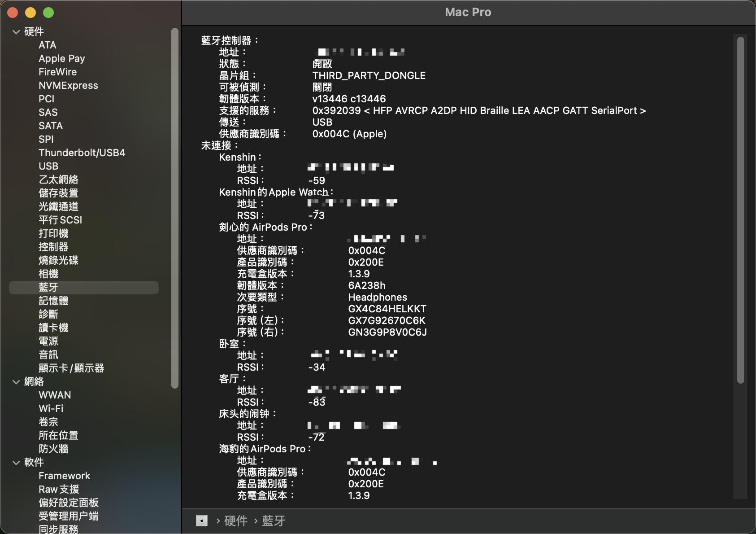Collapse the 網絡 network section
756x534 pixels.
click(x=16, y=382)
